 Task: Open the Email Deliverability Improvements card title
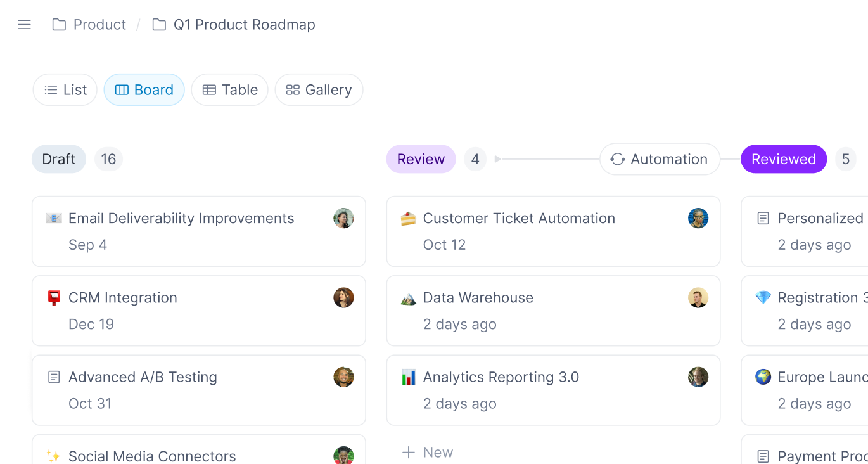tap(181, 218)
